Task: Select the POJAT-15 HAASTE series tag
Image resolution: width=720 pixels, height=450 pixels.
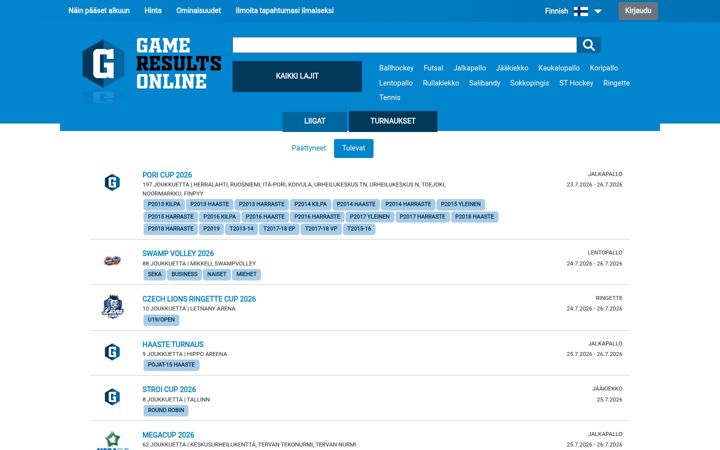Action: click(171, 365)
